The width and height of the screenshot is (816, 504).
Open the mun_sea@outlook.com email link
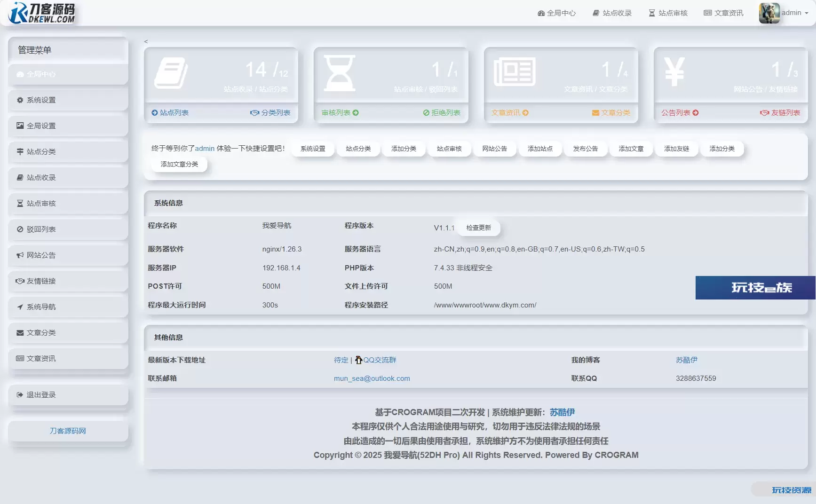(x=372, y=378)
